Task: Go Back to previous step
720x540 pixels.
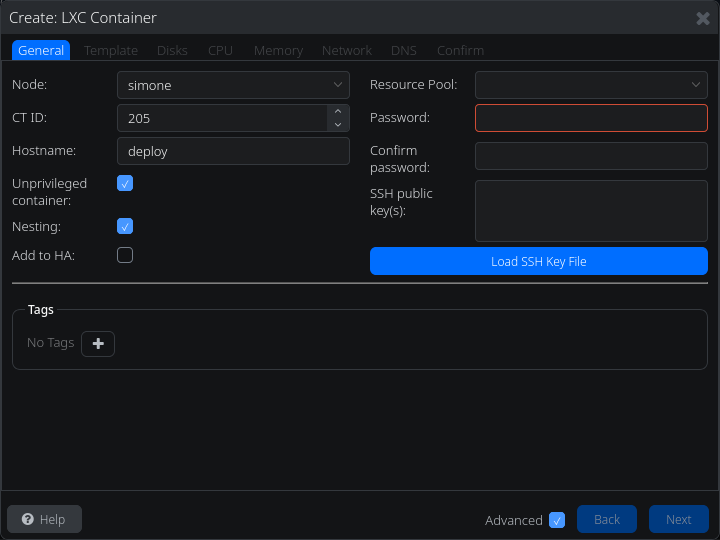Action: tap(607, 519)
